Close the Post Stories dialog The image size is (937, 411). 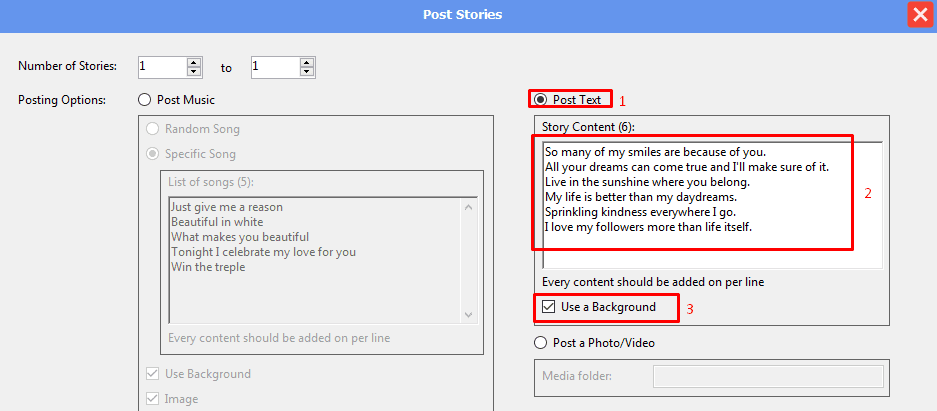pyautogui.click(x=920, y=14)
